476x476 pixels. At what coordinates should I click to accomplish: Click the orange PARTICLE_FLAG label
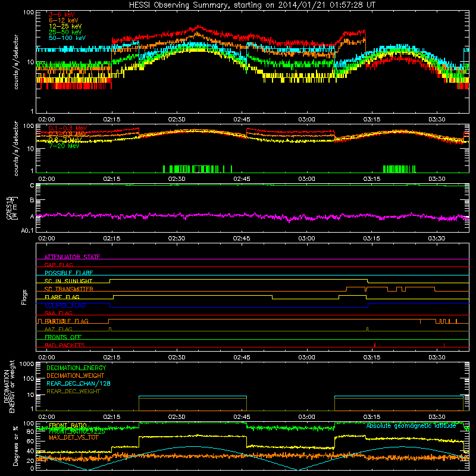(67, 321)
